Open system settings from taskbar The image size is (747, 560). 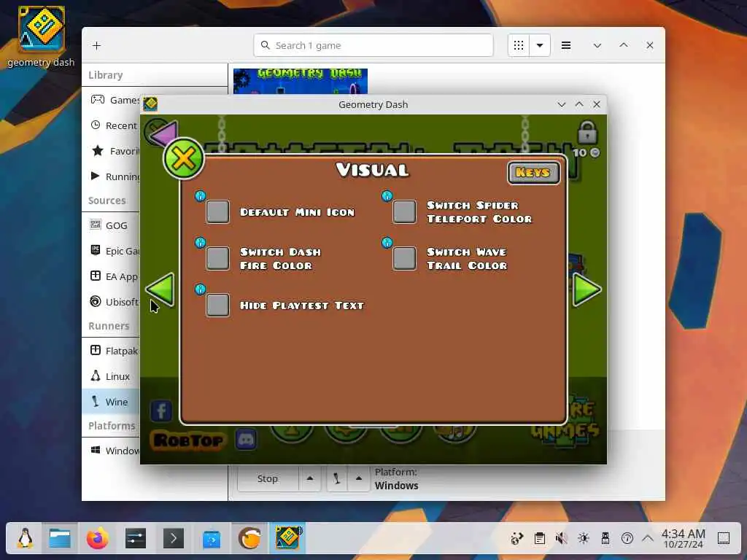135,539
